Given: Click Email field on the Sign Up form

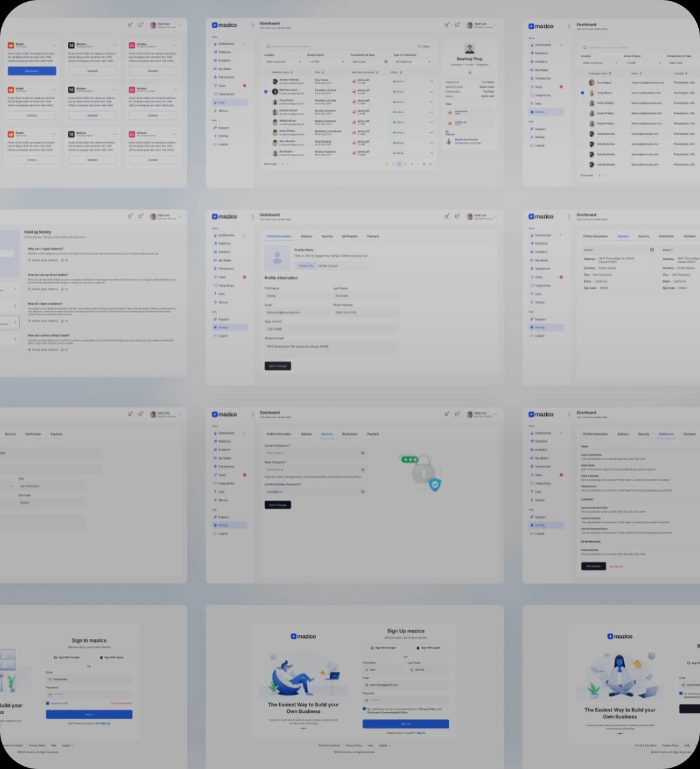Looking at the screenshot, I should pyautogui.click(x=405, y=685).
